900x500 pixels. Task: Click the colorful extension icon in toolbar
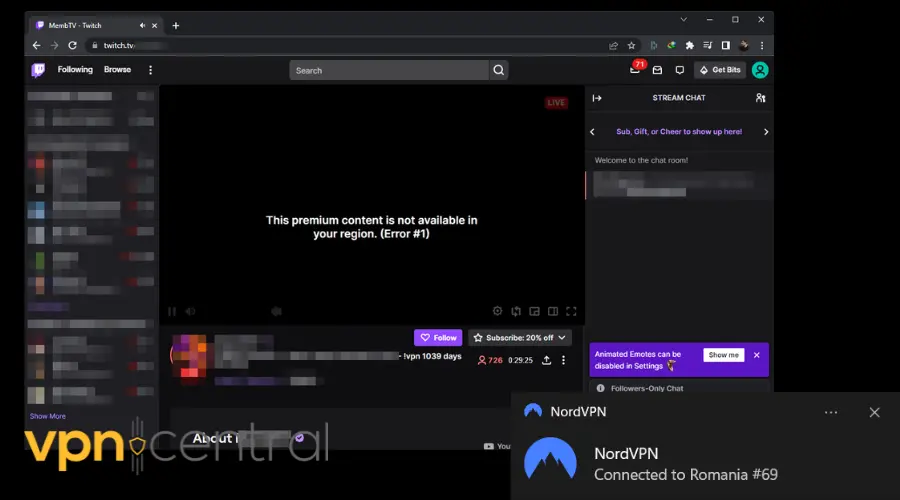coord(671,45)
